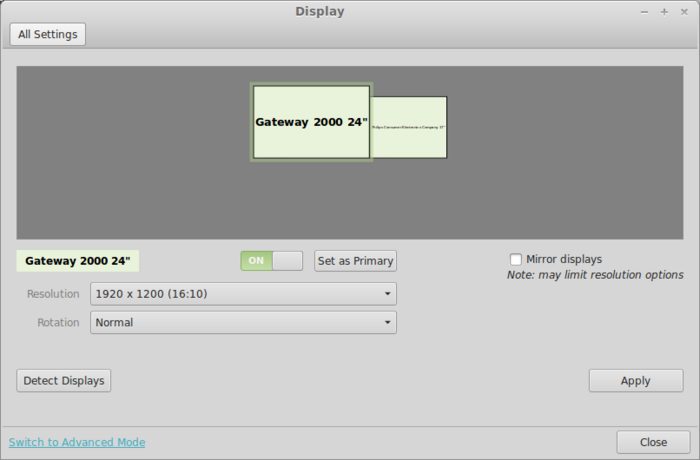700x460 pixels.
Task: Toggle the display ON/OFF switch
Action: pyautogui.click(x=271, y=261)
